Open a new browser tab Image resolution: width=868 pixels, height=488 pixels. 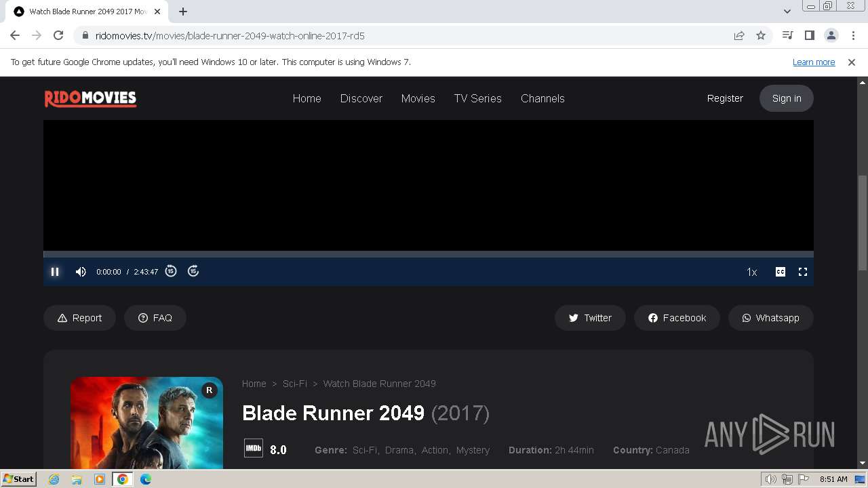(x=183, y=12)
